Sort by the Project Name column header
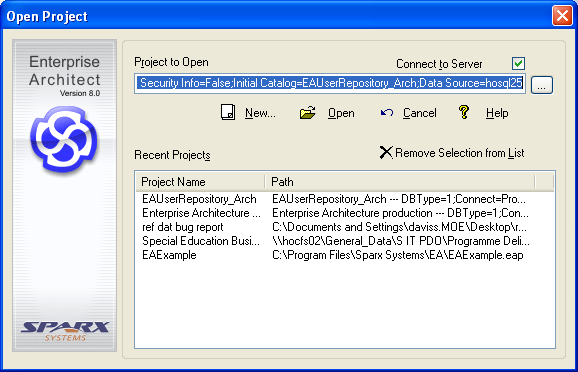Image resolution: width=578 pixels, height=372 pixels. coord(201,182)
